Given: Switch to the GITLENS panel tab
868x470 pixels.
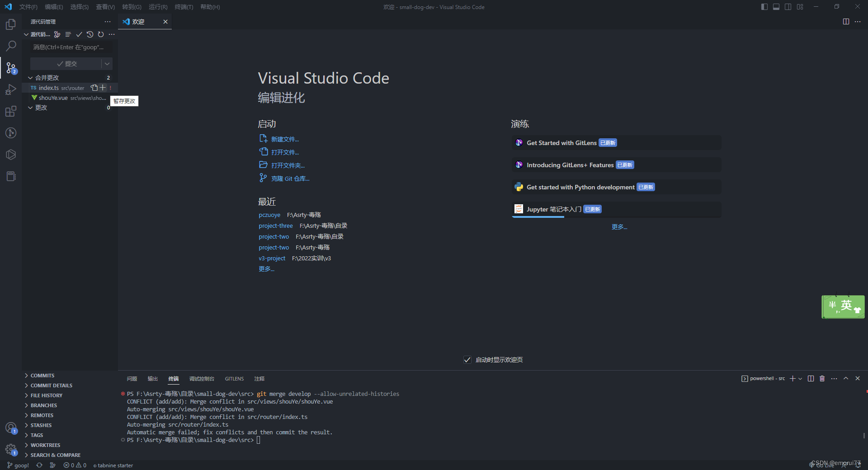Looking at the screenshot, I should [234, 379].
